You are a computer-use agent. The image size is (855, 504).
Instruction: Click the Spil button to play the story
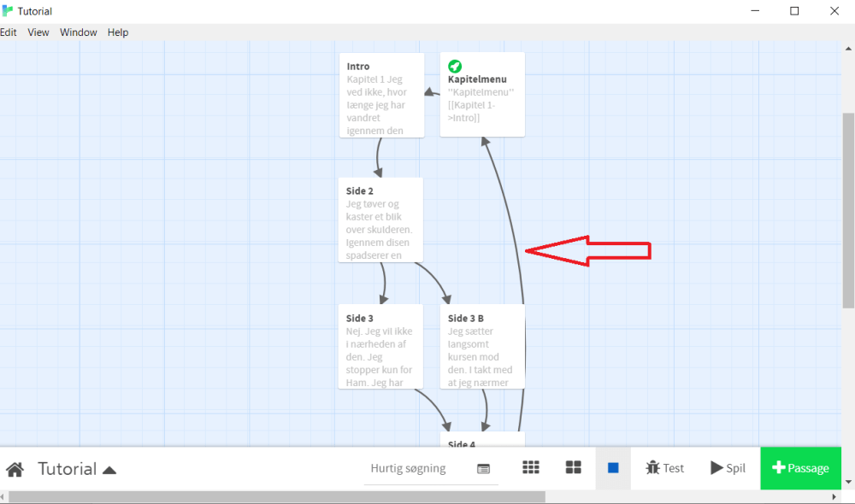point(728,467)
